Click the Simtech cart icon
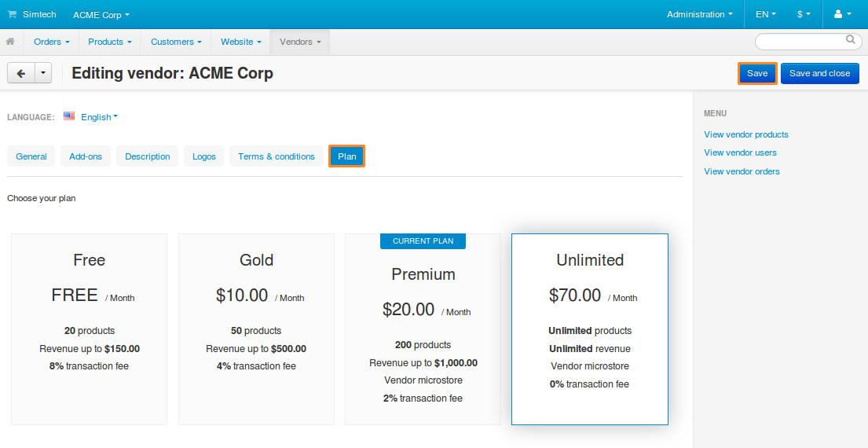868x448 pixels. click(x=12, y=14)
